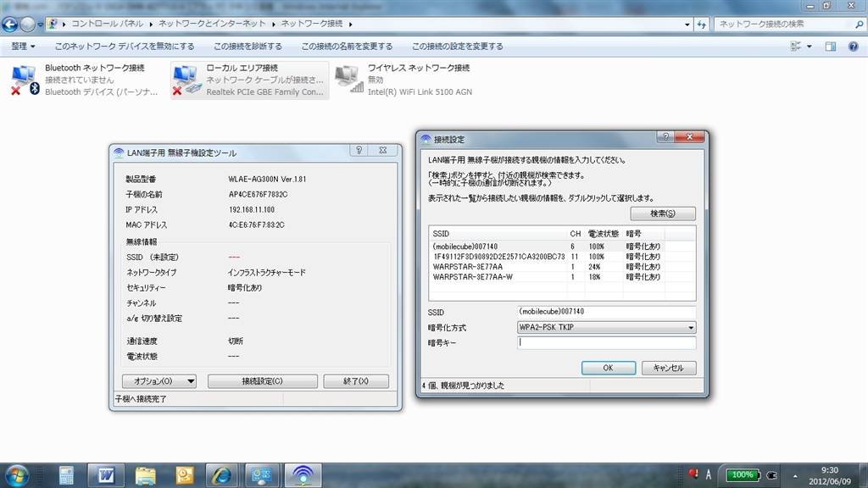Image resolution: width=868 pixels, height=488 pixels.
Task: Click the 終了(X) button
Action: click(x=356, y=381)
